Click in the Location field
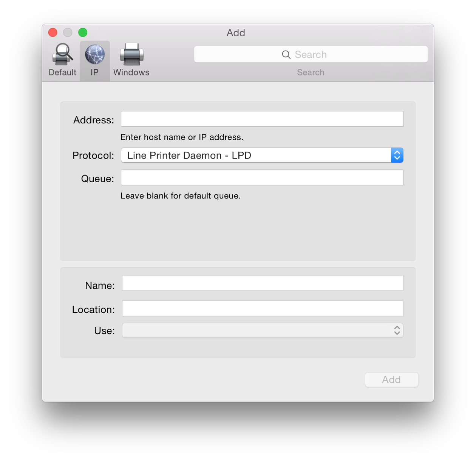Screen dimensions: 476x462 [x=263, y=308]
